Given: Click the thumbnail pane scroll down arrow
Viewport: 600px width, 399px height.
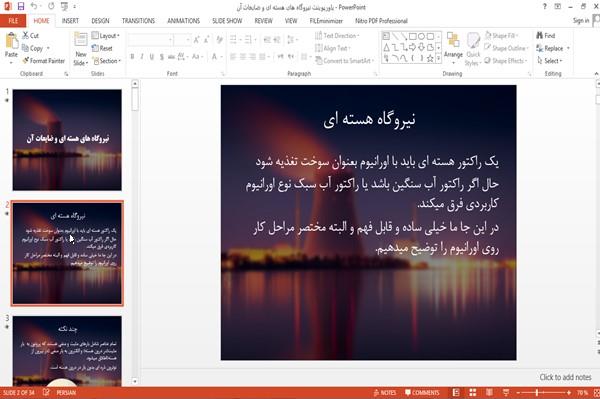Looking at the screenshot, I should 135,381.
